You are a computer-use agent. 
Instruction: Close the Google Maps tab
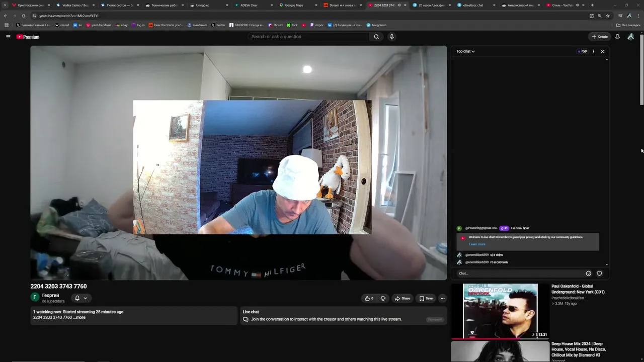(315, 5)
